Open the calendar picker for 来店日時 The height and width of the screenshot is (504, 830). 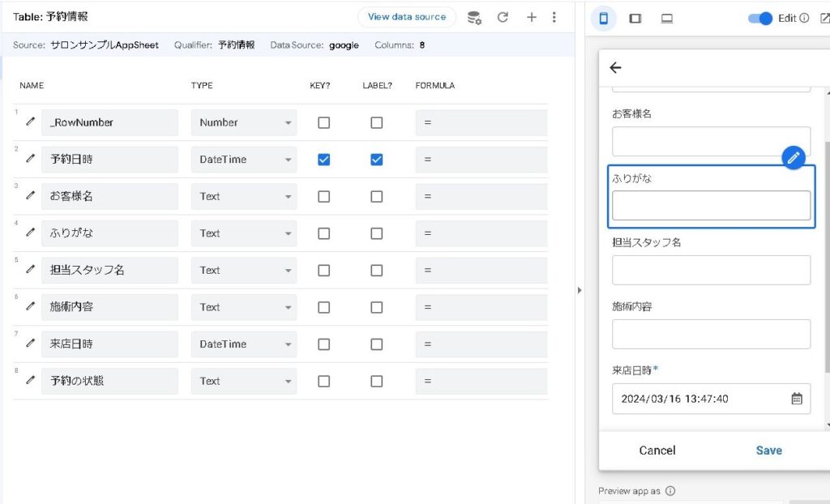tap(797, 399)
